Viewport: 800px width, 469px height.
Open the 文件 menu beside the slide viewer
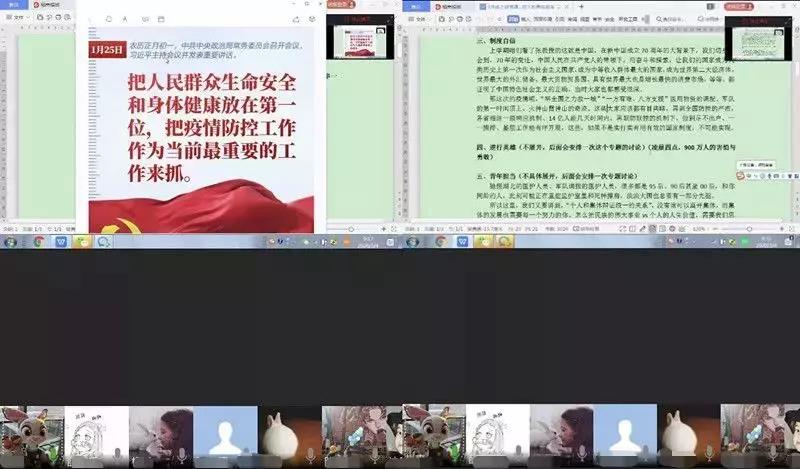pos(18,17)
